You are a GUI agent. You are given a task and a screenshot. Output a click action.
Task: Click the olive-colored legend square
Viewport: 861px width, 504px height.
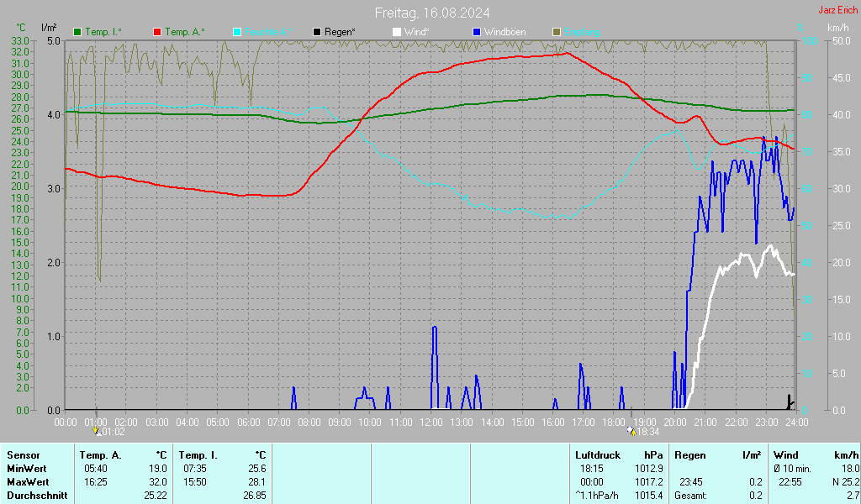[556, 32]
